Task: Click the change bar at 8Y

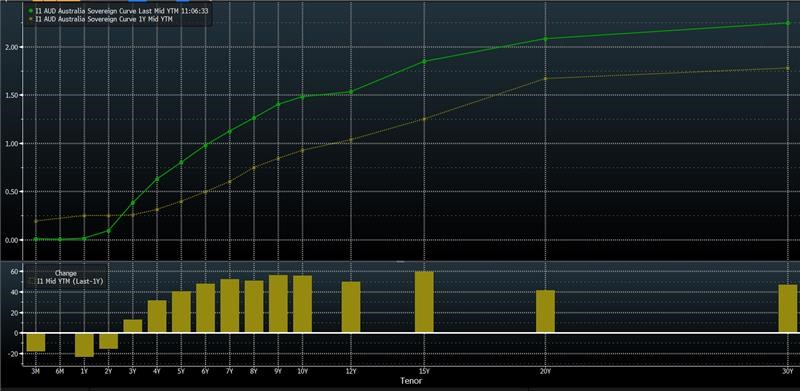Action: (254, 306)
